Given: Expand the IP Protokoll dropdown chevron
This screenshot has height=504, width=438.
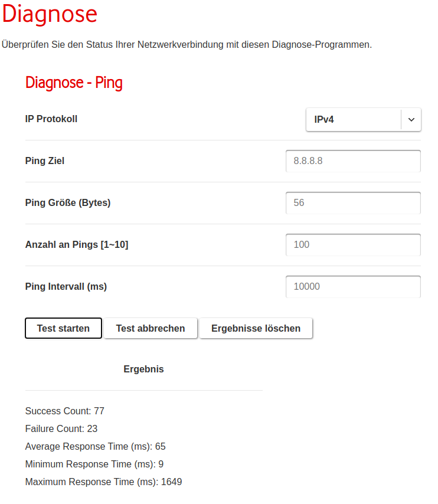Looking at the screenshot, I should (x=411, y=119).
